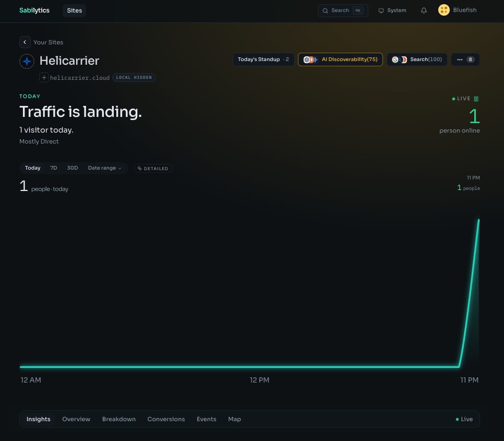Click the Google icon in Search button
This screenshot has width=504, height=441.
tap(395, 59)
